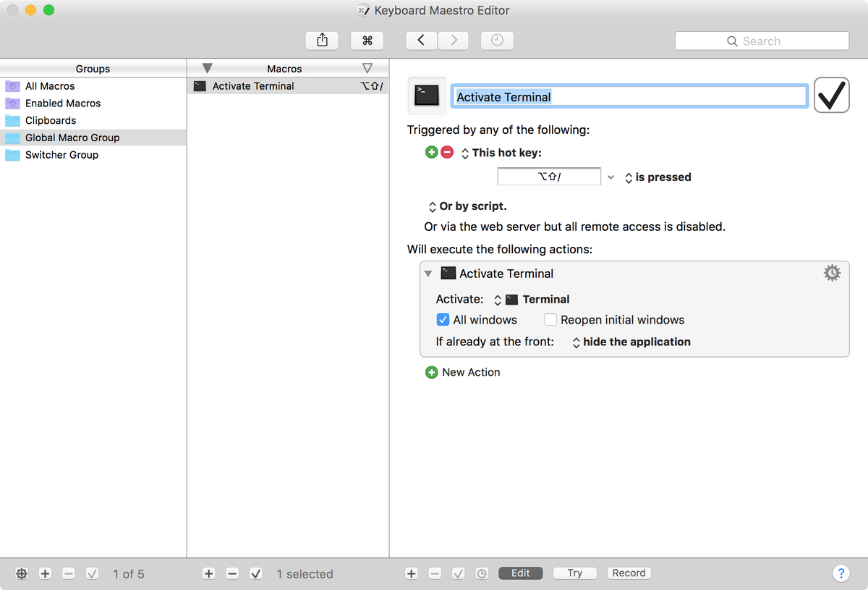The image size is (868, 590).
Task: Go back with the left arrow button
Action: point(421,41)
